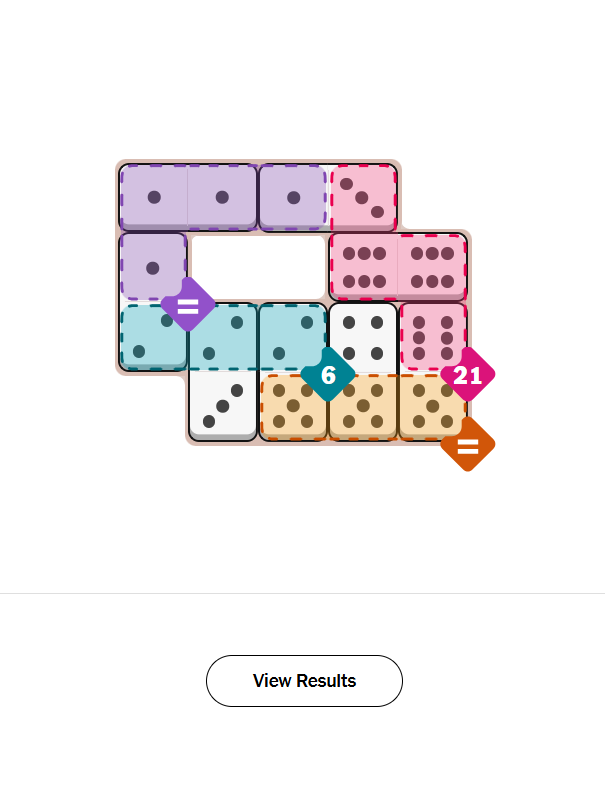
Task: Click the left pink six-pip die in second row
Action: [x=363, y=267]
